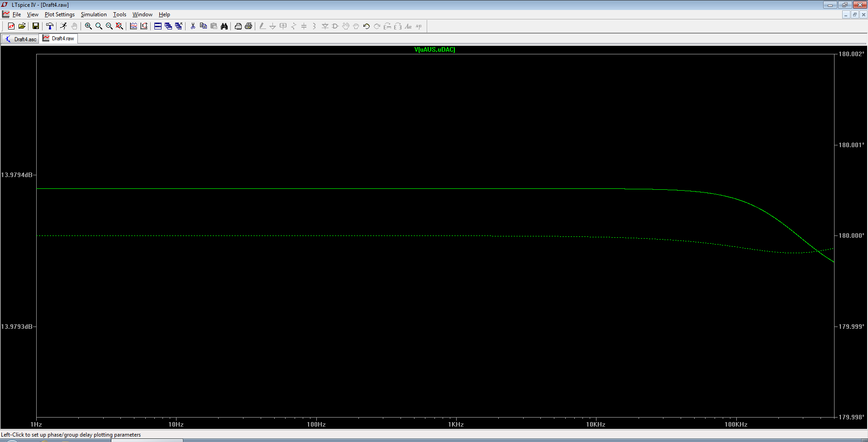868x442 pixels.
Task: Click the Capacitor component icon
Action: tap(304, 26)
